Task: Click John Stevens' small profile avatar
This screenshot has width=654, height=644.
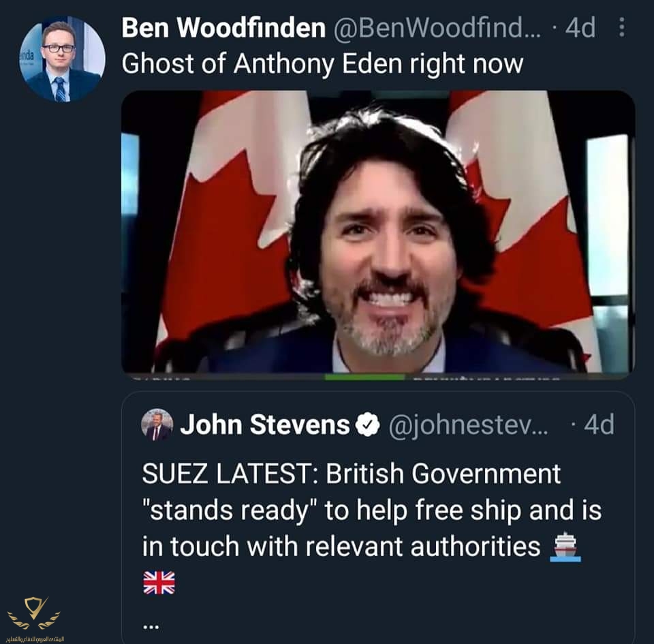Action: pos(157,425)
